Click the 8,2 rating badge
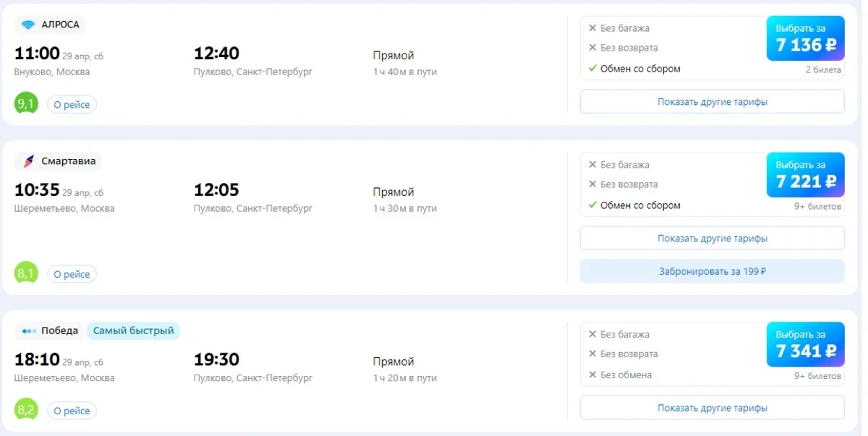 tap(26, 411)
